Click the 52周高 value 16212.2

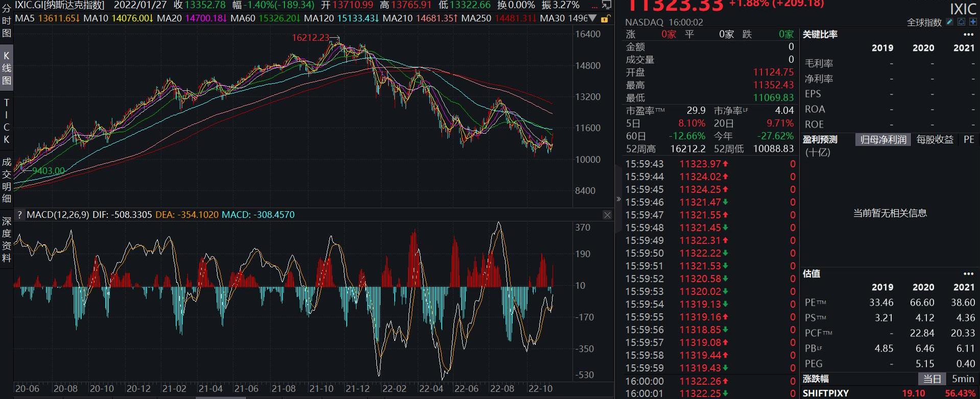tap(688, 149)
